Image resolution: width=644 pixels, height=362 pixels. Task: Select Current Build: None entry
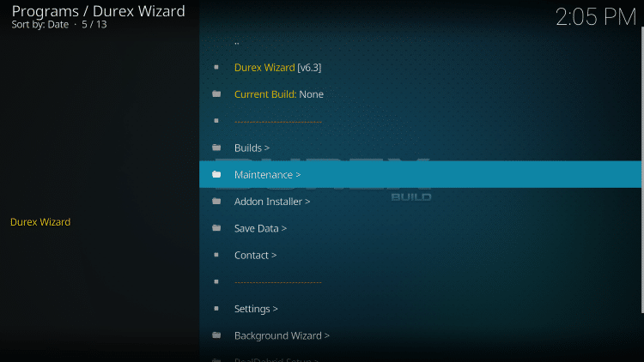pos(278,94)
